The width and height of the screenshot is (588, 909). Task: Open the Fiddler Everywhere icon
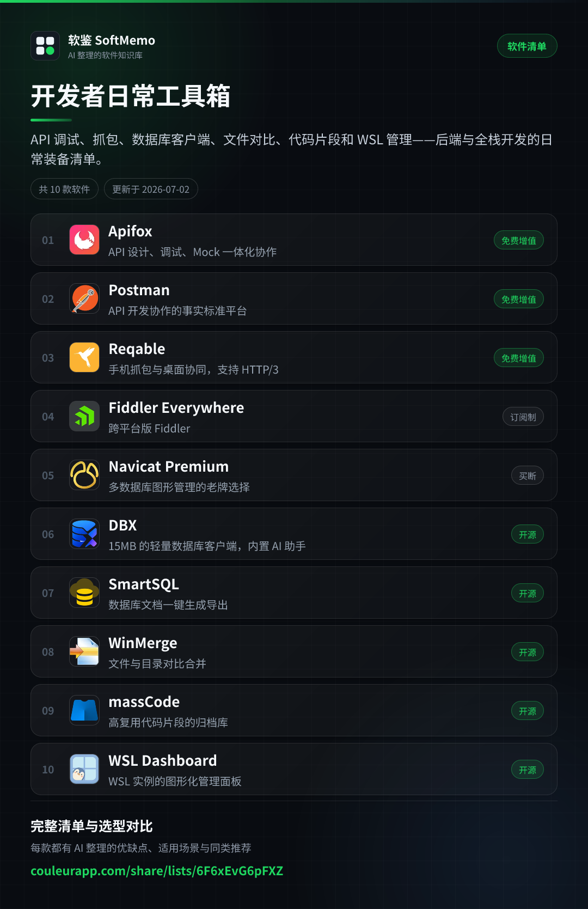(x=84, y=416)
